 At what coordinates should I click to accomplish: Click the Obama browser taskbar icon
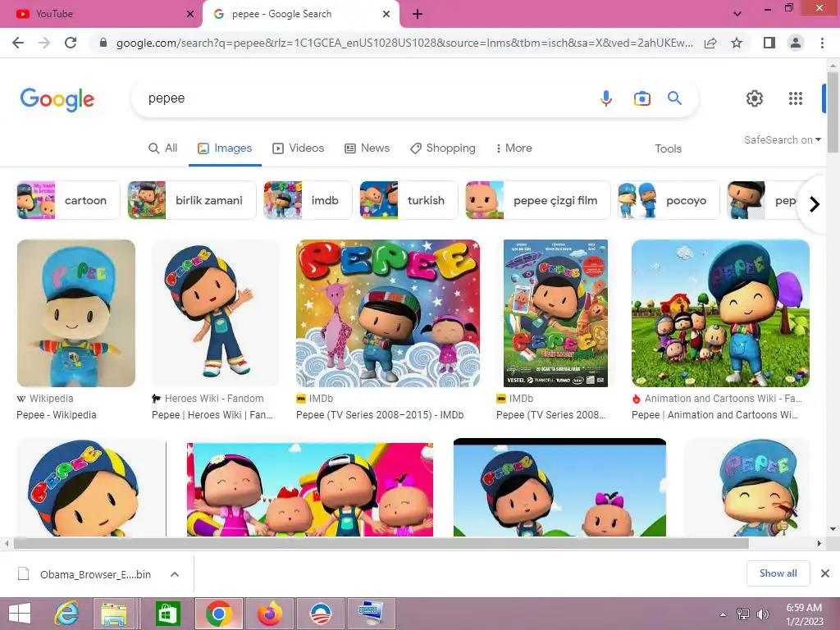[x=321, y=614]
